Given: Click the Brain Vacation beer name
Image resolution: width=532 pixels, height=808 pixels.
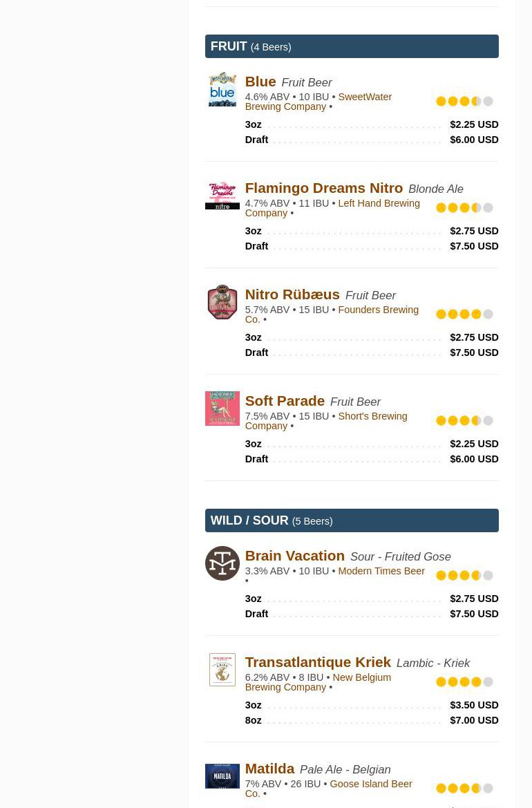Looking at the screenshot, I should pyautogui.click(x=294, y=556).
